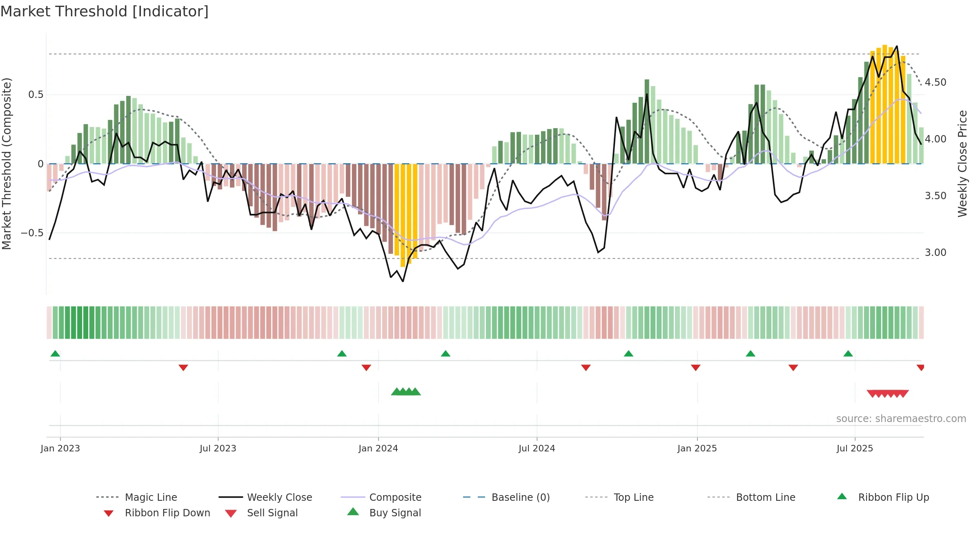Click the Market Threshold (Composite) axis title

pyautogui.click(x=7, y=164)
